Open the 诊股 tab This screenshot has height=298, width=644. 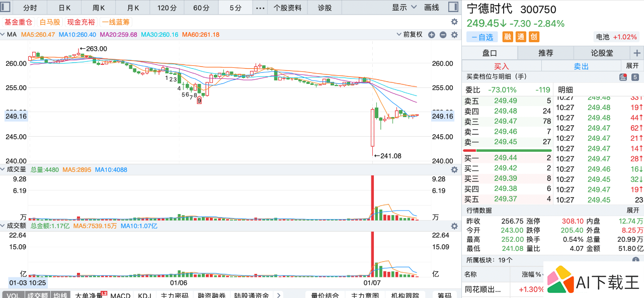(325, 8)
